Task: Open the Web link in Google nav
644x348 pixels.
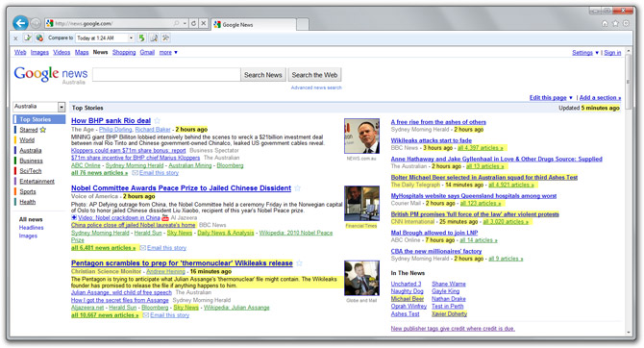Action: pyautogui.click(x=20, y=52)
